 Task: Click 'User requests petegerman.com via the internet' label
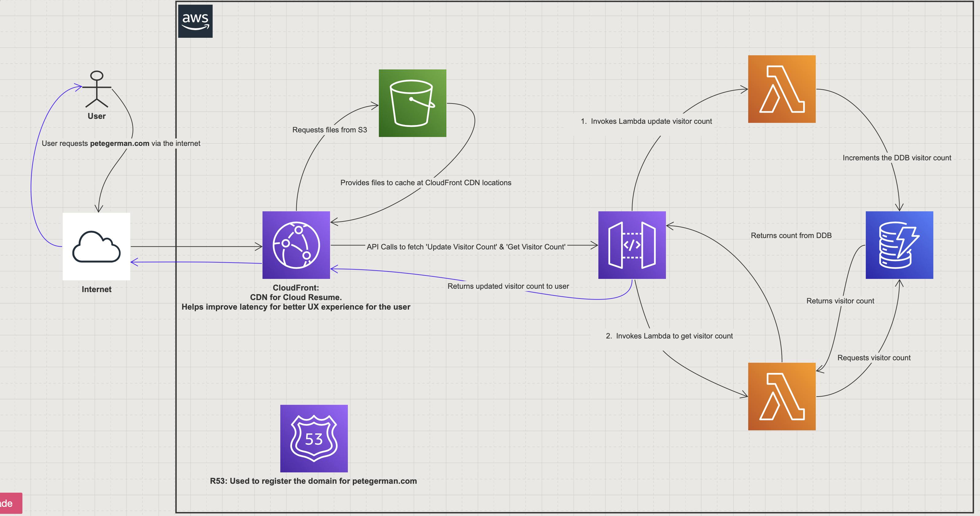coord(121,143)
